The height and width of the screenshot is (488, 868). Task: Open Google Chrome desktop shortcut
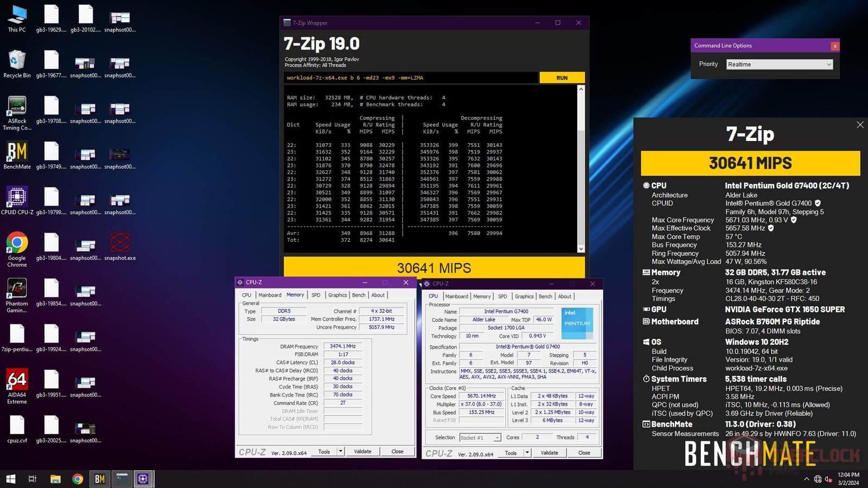tap(17, 243)
